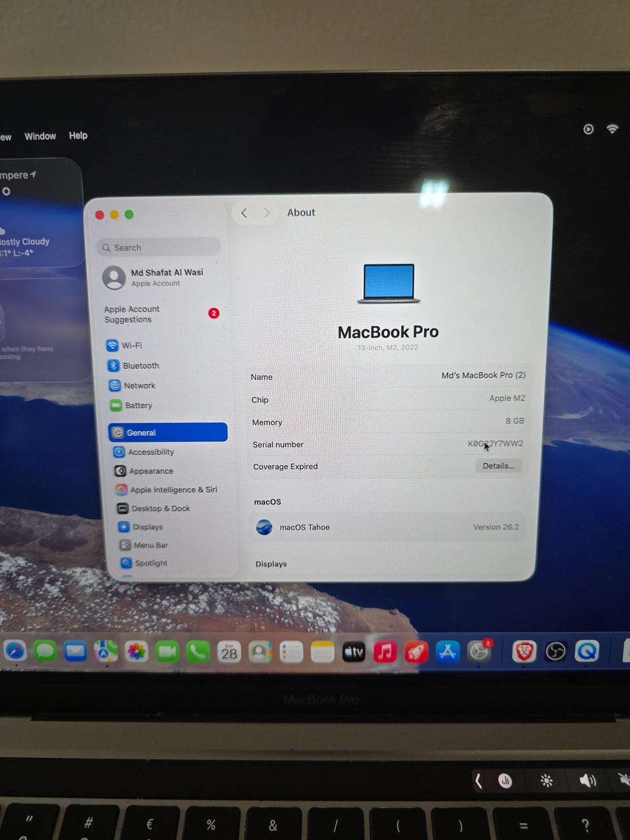Launch the Apple TV app
This screenshot has height=840, width=630.
[354, 652]
